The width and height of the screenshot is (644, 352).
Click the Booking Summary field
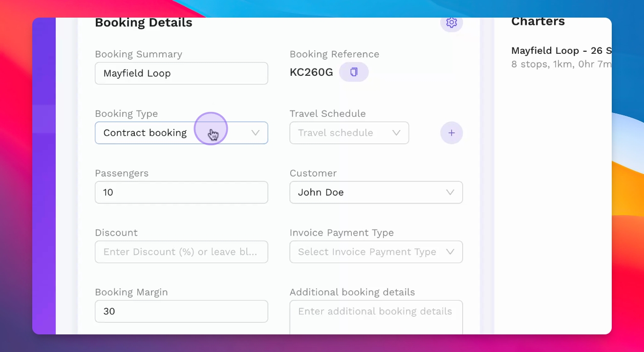pos(181,73)
